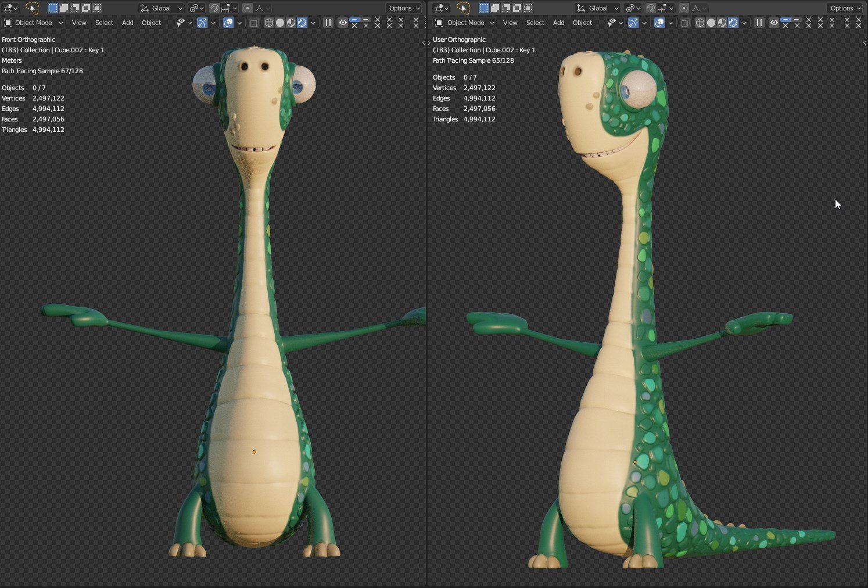This screenshot has height=588, width=868.
Task: Choose the extend selection mode icon in left viewport
Action: coord(64,8)
